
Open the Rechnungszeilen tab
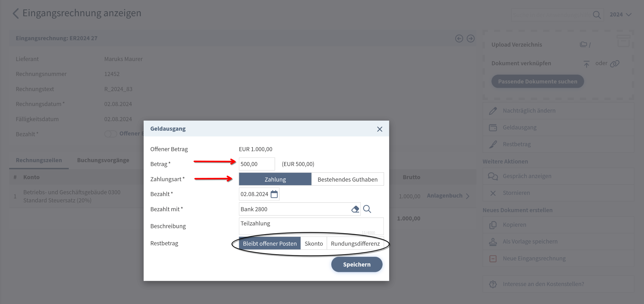[39, 160]
